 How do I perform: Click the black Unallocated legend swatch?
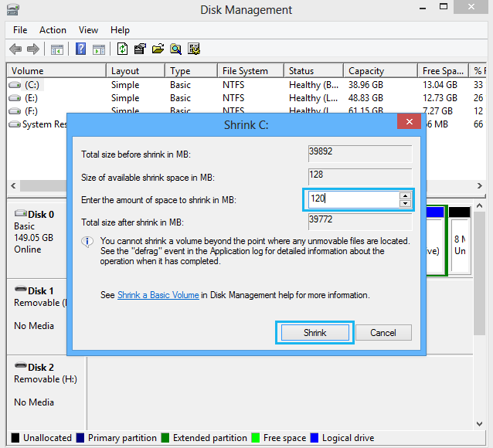click(x=15, y=438)
